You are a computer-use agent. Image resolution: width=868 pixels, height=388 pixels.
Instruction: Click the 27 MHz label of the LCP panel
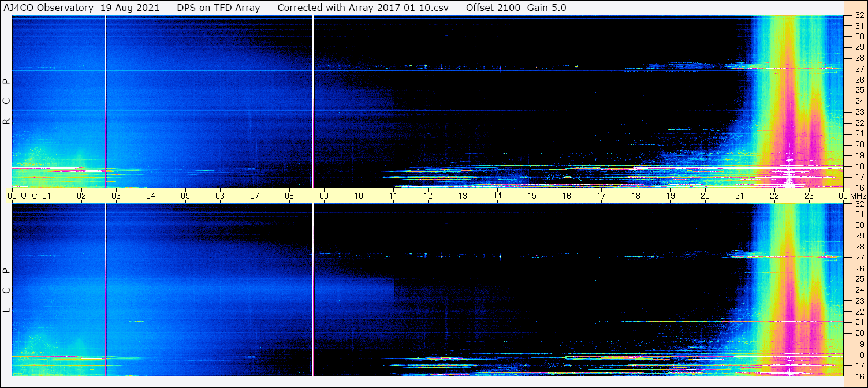859,258
